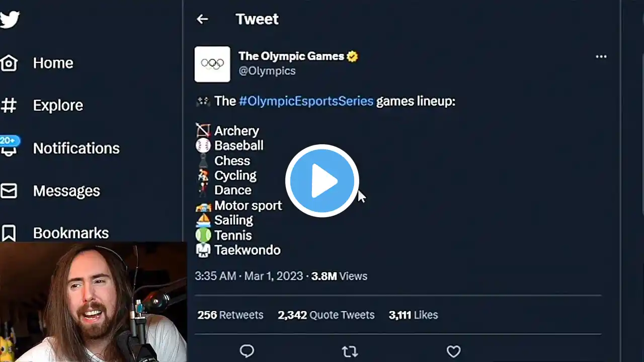Click the retweet arrows icon

(x=350, y=351)
